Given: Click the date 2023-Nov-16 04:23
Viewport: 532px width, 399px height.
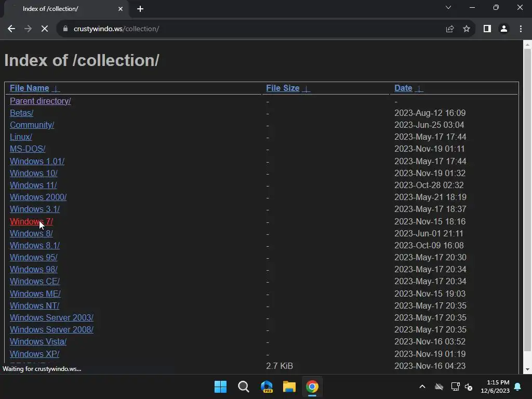Looking at the screenshot, I should (430, 366).
